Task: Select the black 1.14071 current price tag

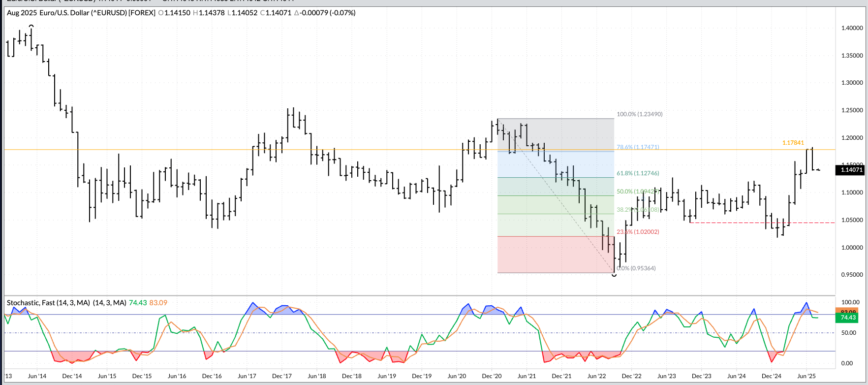Action: coord(850,170)
